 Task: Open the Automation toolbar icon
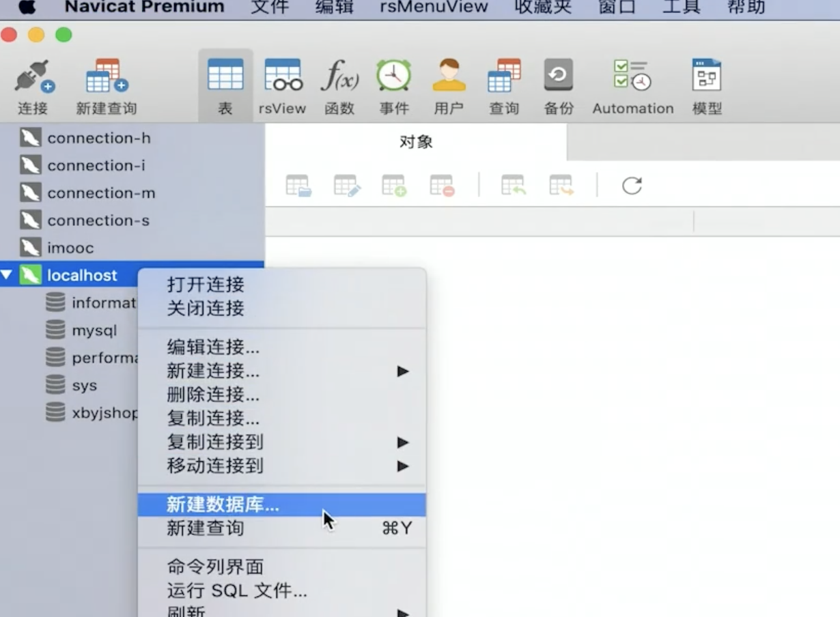632,76
